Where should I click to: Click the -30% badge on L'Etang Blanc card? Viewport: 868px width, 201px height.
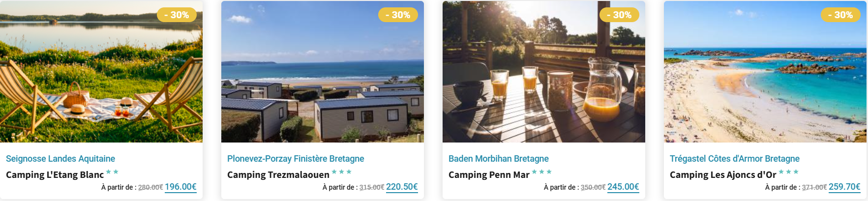click(177, 15)
